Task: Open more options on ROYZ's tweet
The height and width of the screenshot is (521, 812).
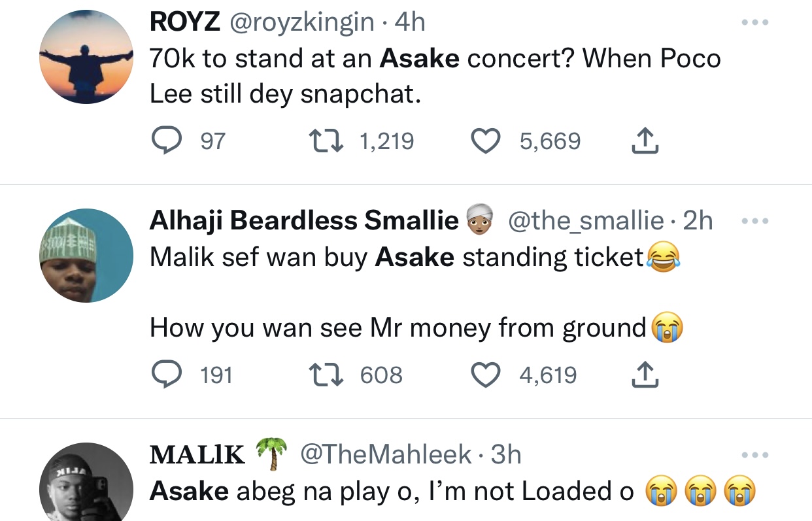Action: [755, 23]
